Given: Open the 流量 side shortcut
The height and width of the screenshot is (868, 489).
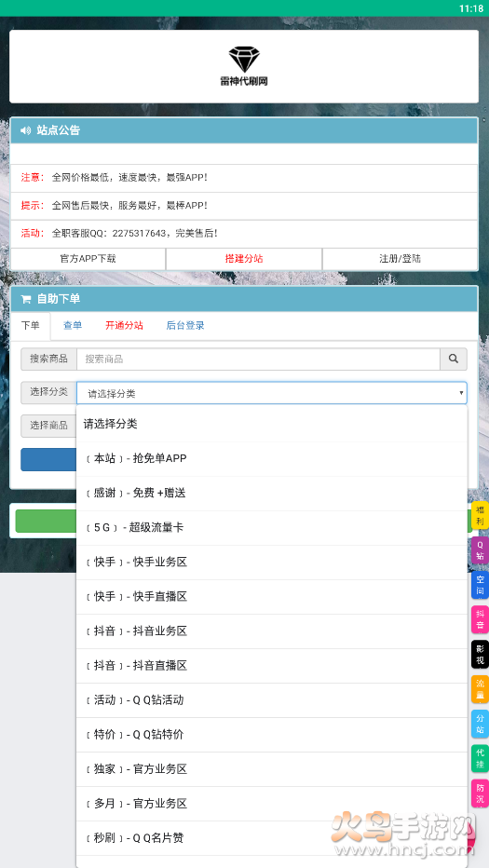Looking at the screenshot, I should click(x=480, y=688).
